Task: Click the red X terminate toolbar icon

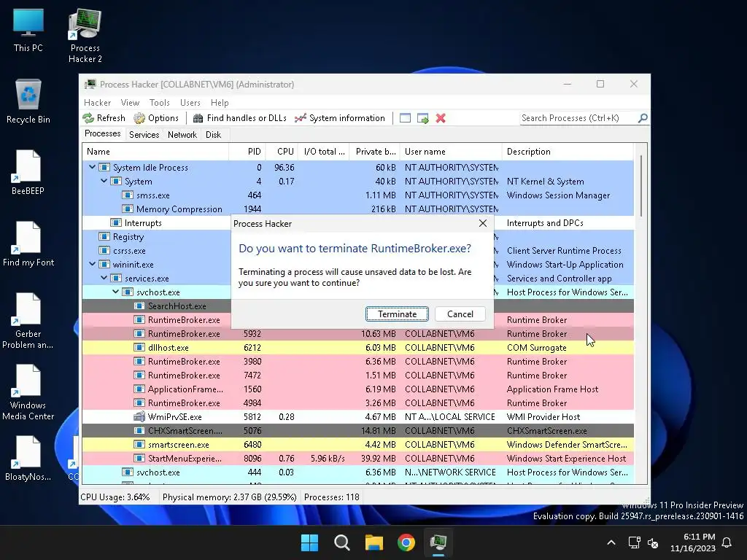Action: tap(441, 118)
